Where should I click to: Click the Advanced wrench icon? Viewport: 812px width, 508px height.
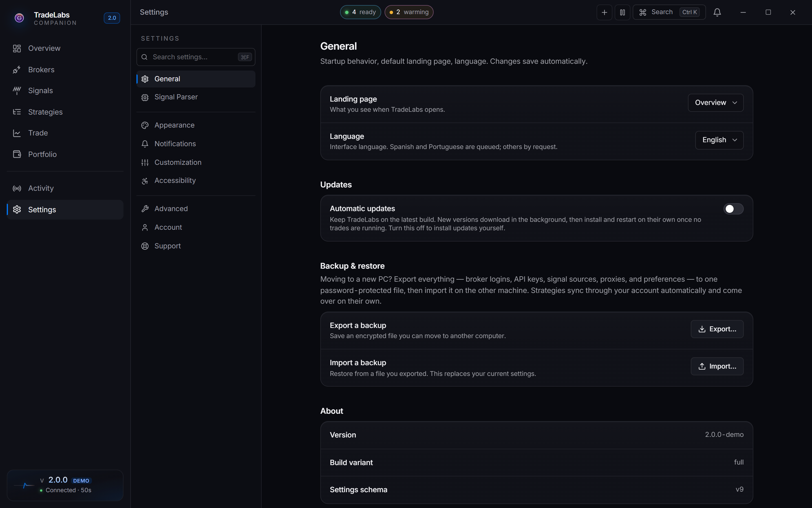pos(145,209)
